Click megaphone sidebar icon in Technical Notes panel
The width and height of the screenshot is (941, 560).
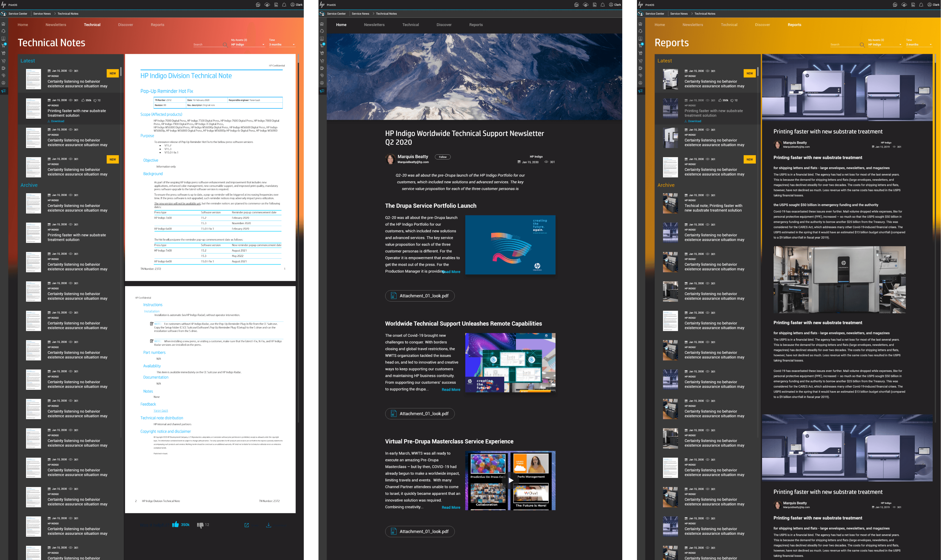[x=4, y=91]
